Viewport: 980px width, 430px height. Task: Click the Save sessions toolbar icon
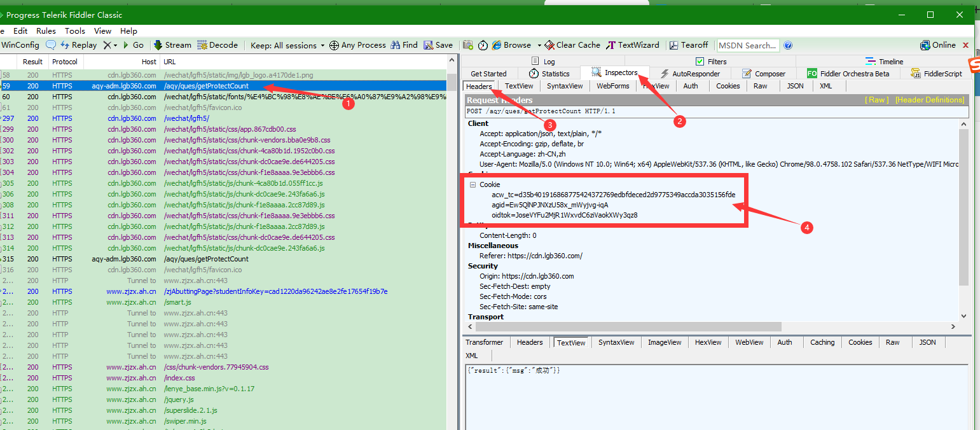click(x=438, y=45)
